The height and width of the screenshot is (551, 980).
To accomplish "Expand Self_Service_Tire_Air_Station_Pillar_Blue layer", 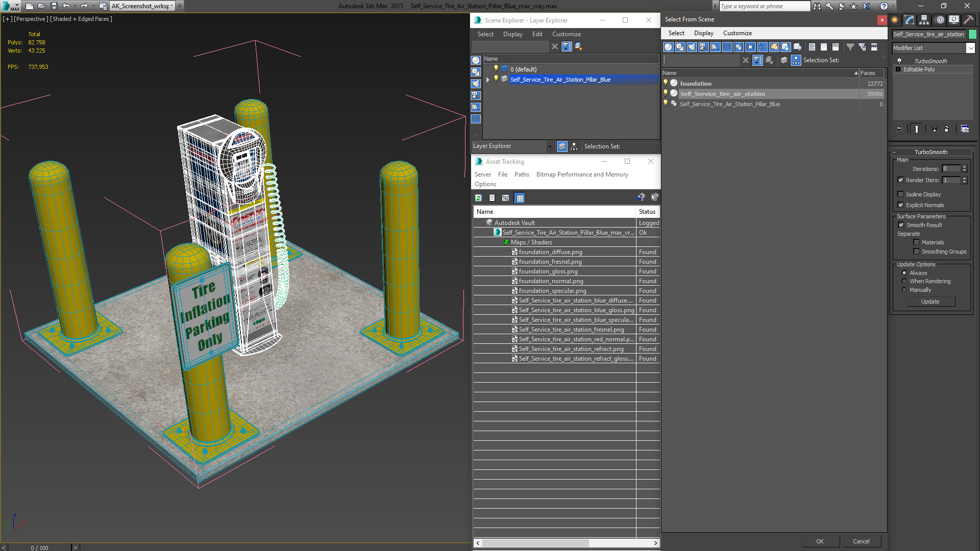I will point(488,80).
